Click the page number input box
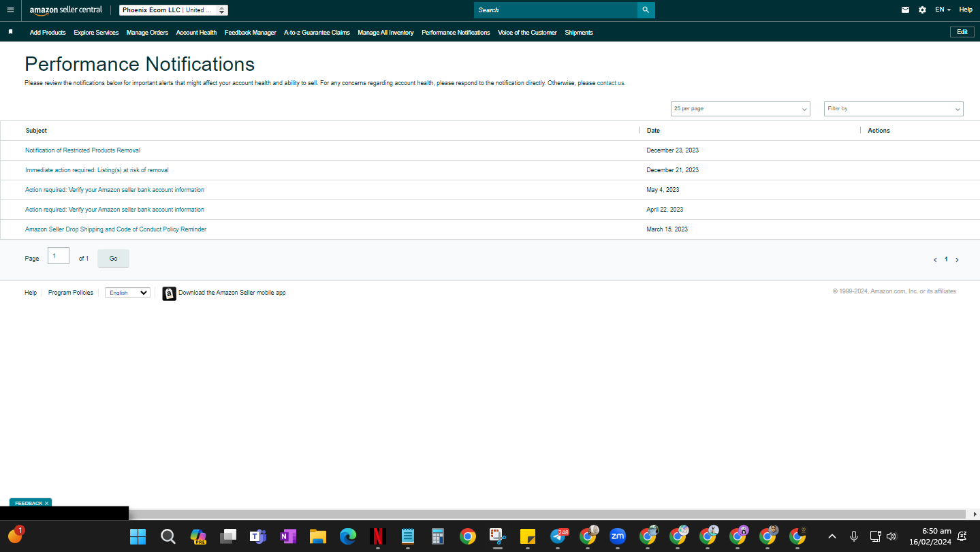The width and height of the screenshot is (980, 552). point(59,256)
